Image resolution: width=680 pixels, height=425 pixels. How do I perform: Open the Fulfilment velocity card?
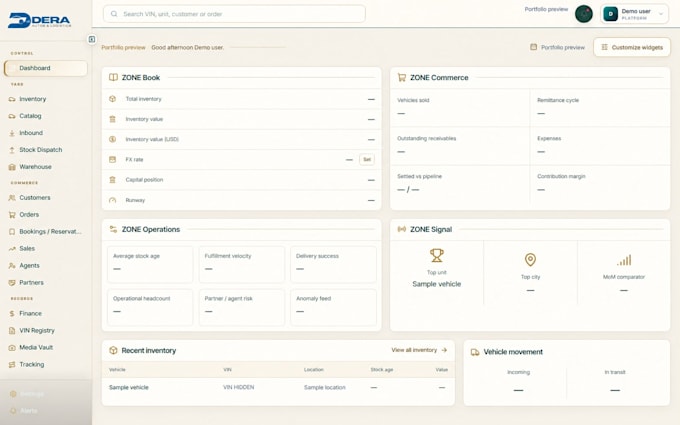click(x=242, y=265)
